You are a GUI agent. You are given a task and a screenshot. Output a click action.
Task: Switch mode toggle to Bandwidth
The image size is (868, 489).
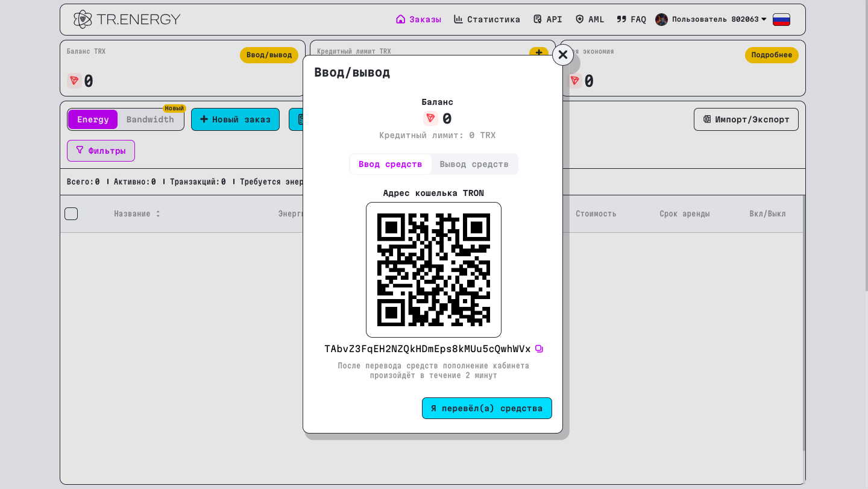tap(150, 119)
